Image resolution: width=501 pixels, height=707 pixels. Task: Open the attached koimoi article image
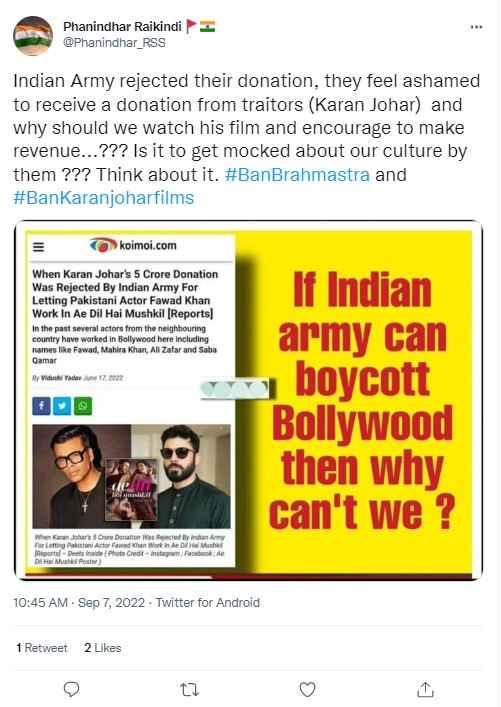click(248, 400)
